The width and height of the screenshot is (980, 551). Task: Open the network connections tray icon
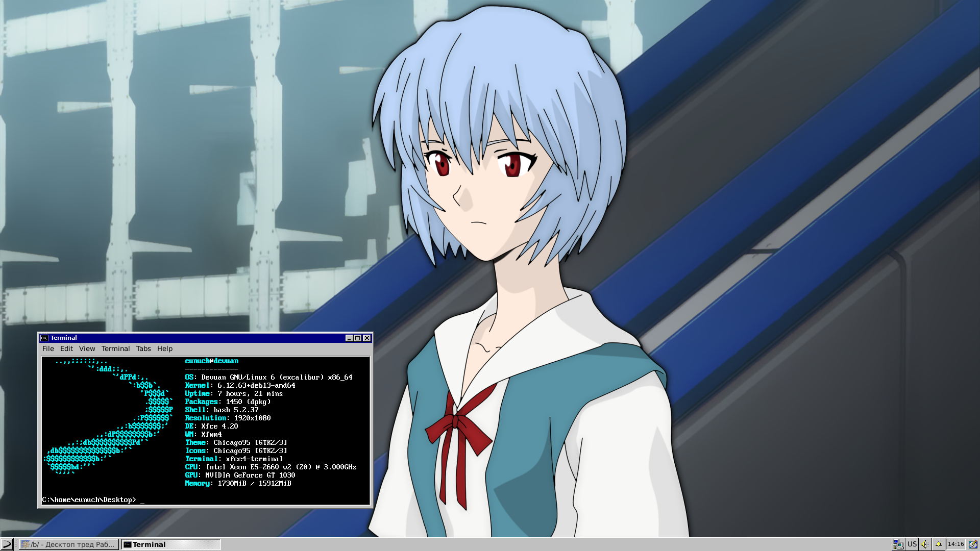(x=898, y=544)
